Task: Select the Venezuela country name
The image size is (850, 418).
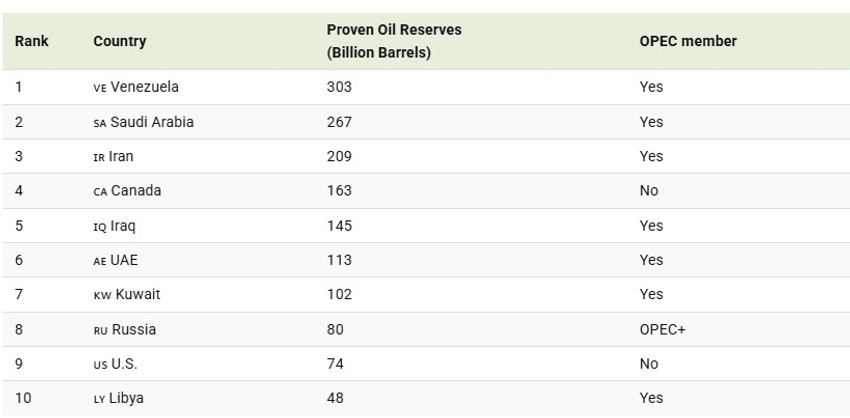Action: click(x=144, y=87)
